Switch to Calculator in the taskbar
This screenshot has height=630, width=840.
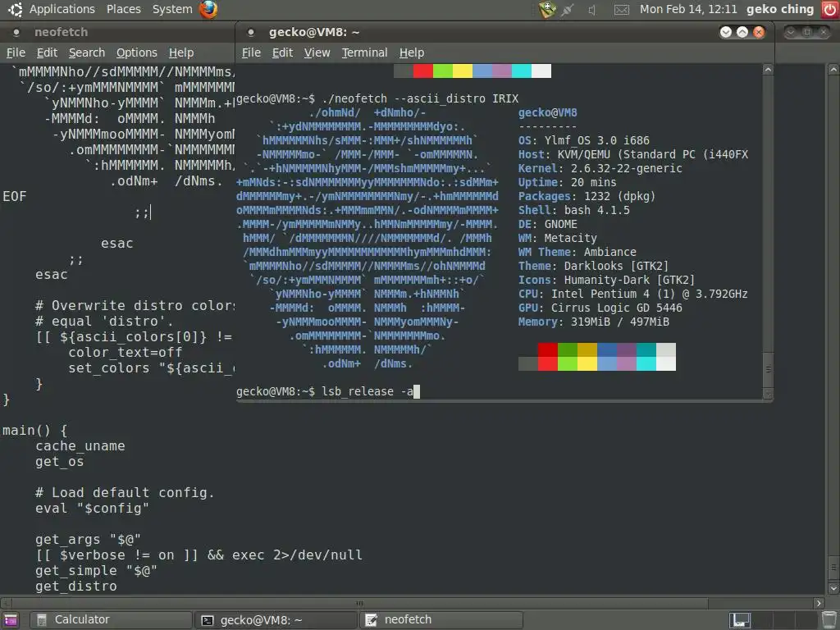(111, 620)
